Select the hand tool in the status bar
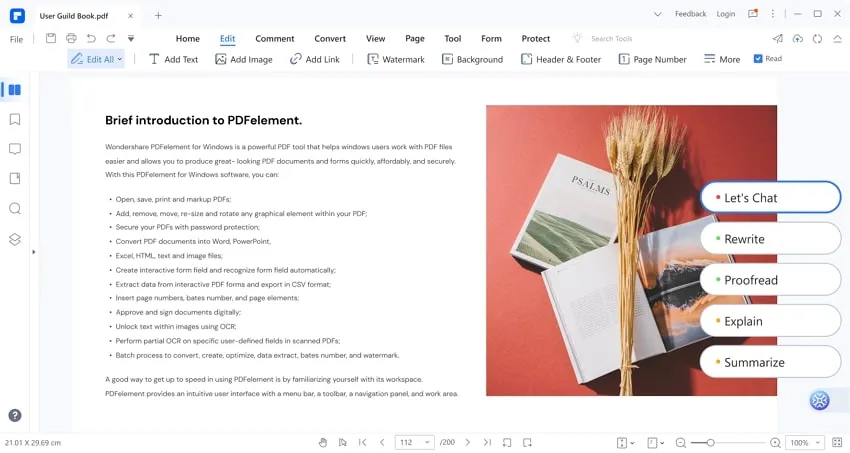This screenshot has height=453, width=850. [x=323, y=442]
